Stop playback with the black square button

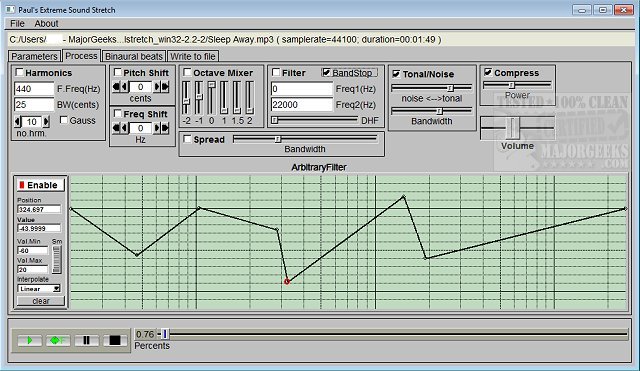[115, 340]
